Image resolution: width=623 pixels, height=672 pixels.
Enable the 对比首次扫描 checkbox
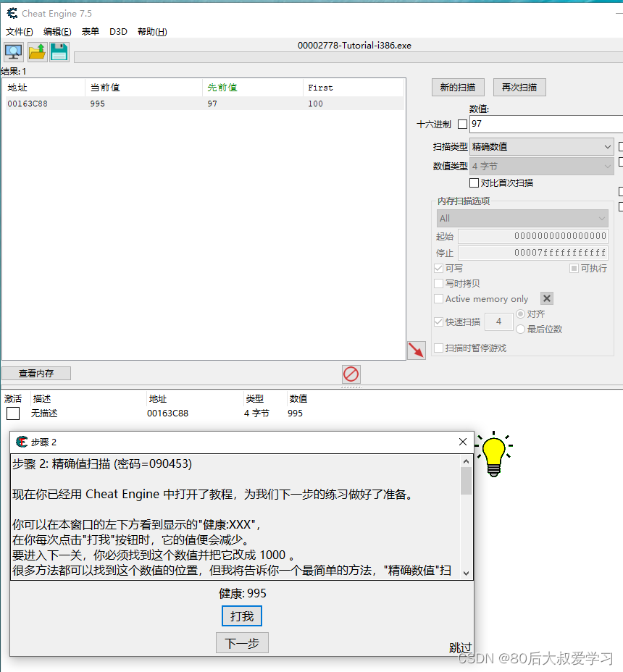click(x=474, y=183)
